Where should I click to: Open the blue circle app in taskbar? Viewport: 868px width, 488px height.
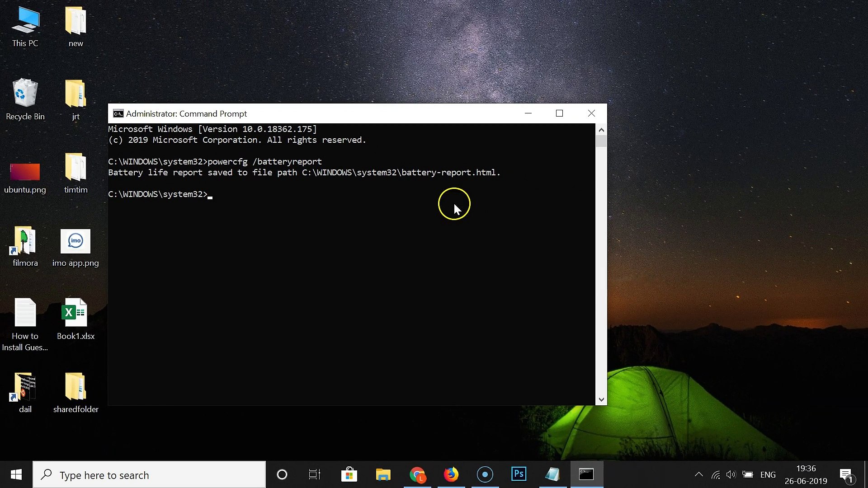click(x=485, y=474)
